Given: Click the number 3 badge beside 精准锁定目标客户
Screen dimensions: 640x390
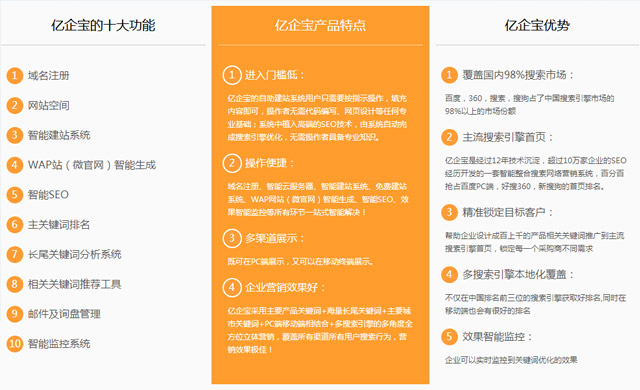Looking at the screenshot, I should 449,212.
